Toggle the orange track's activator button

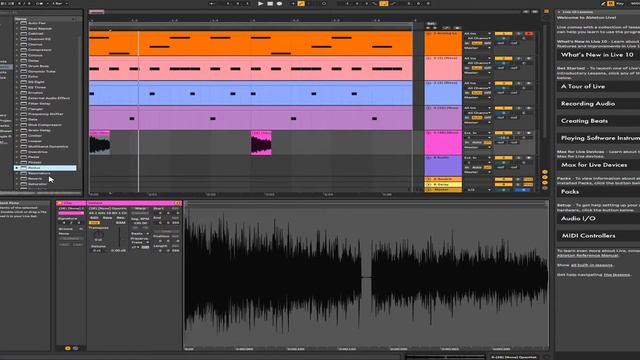(x=503, y=33)
